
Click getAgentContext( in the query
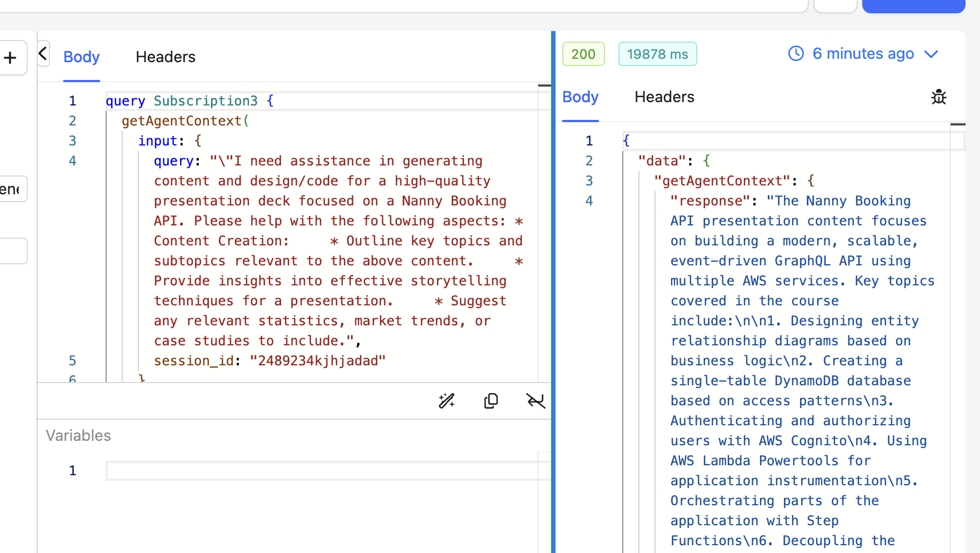pos(186,120)
